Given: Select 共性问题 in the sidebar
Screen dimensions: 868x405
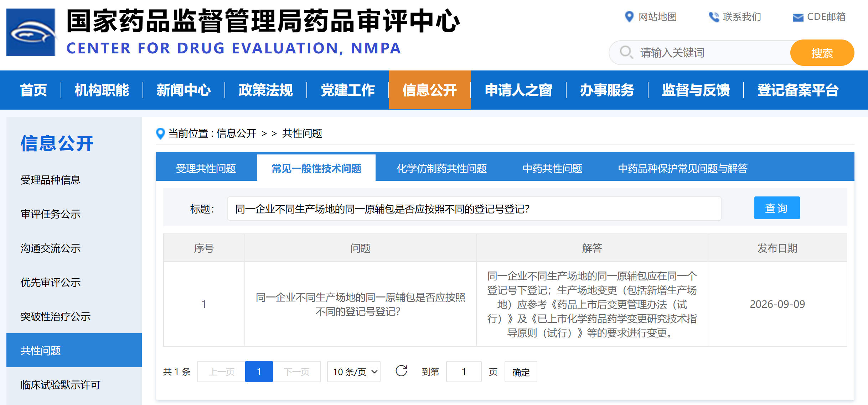Looking at the screenshot, I should (x=74, y=350).
